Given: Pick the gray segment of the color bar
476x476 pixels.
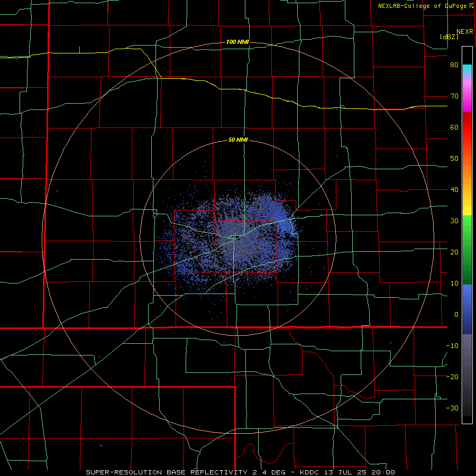Looking at the screenshot, I should pos(467,349).
